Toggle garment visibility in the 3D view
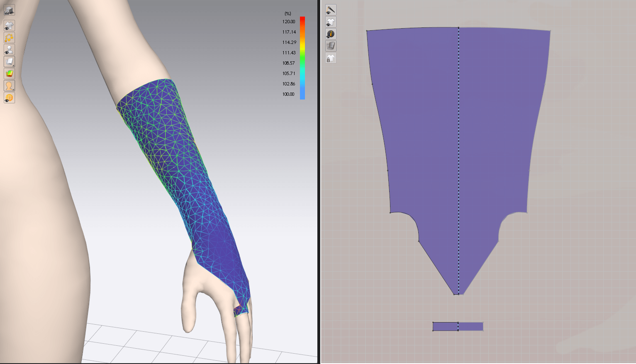The height and width of the screenshot is (364, 636). [9, 26]
